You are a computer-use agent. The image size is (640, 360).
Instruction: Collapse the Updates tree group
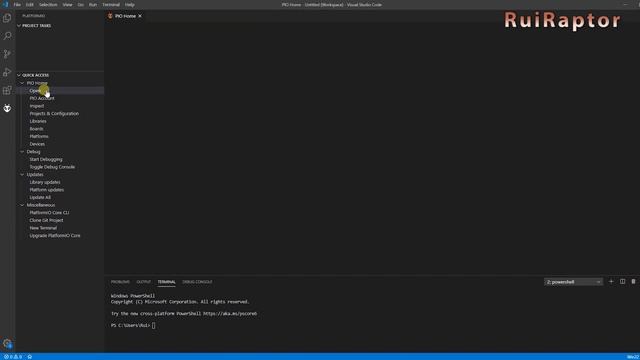coord(22,174)
